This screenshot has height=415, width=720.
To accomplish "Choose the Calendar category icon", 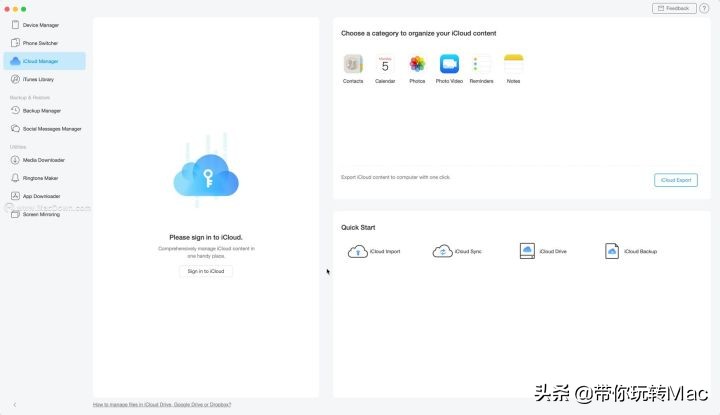I will pos(385,64).
